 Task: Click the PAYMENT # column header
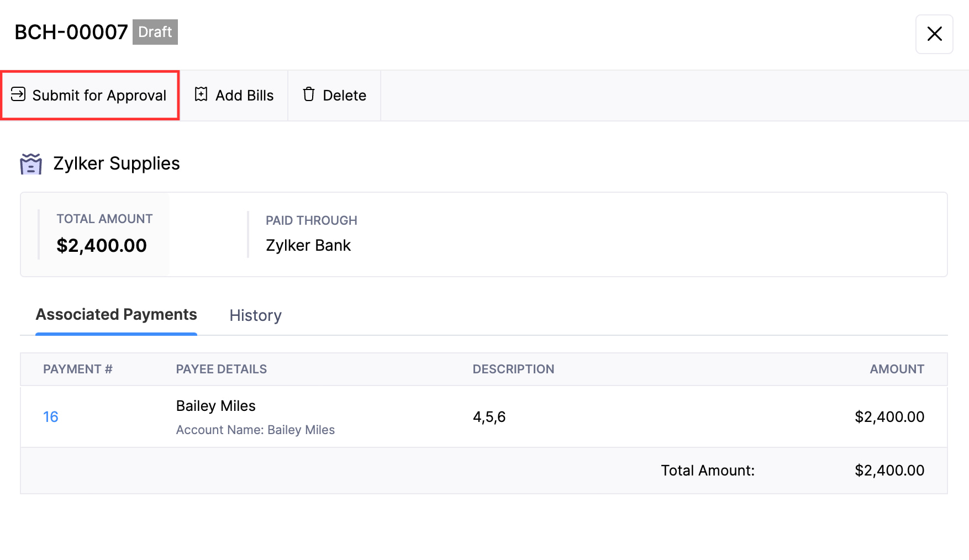tap(78, 369)
